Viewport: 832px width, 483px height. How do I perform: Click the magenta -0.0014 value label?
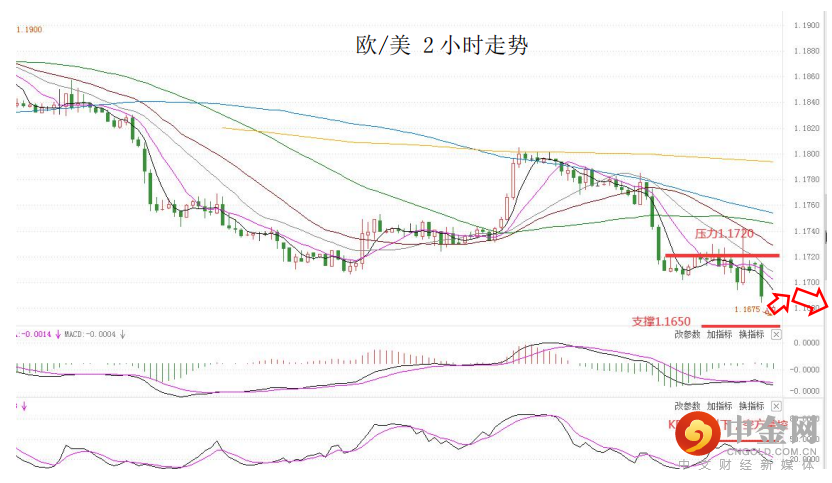[34, 334]
